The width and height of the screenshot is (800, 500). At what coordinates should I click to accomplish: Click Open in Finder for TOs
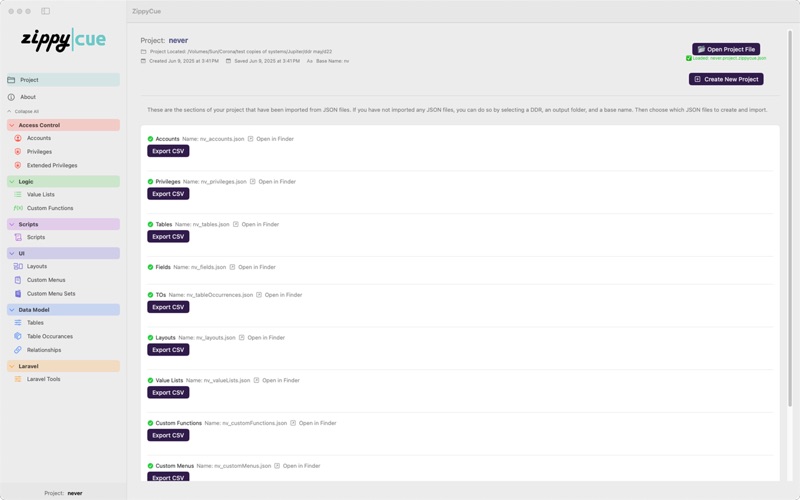click(x=283, y=295)
